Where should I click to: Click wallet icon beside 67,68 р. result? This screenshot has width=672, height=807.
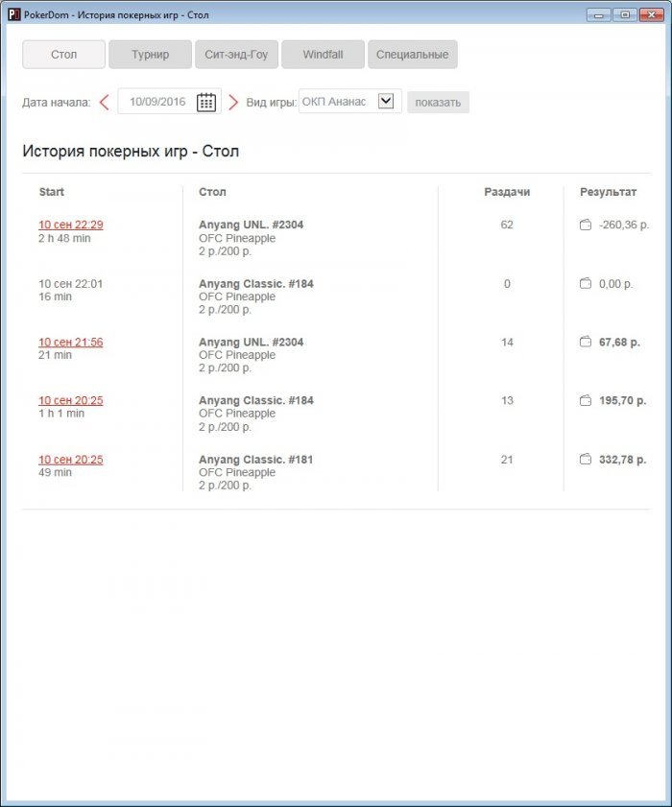(x=586, y=342)
